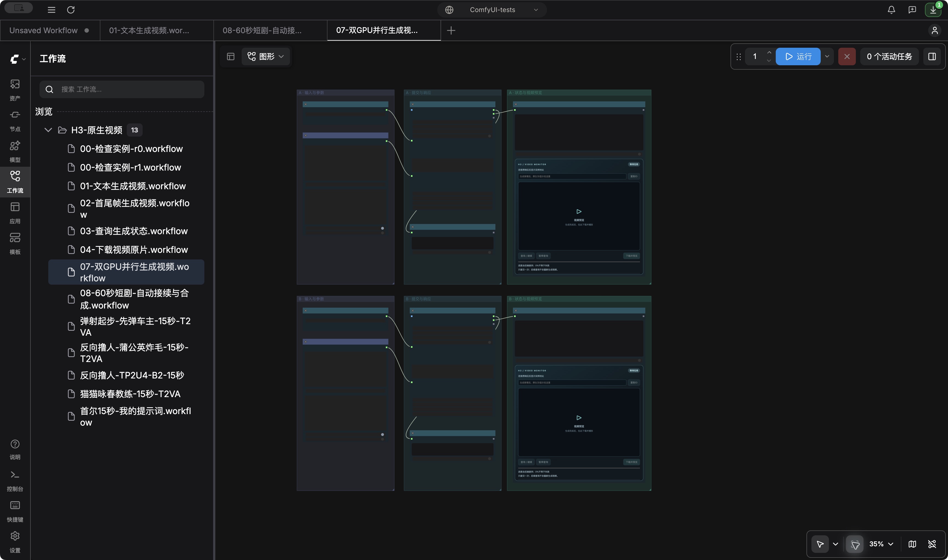The width and height of the screenshot is (948, 560).
Task: Click the notifications bell icon
Action: 891,10
